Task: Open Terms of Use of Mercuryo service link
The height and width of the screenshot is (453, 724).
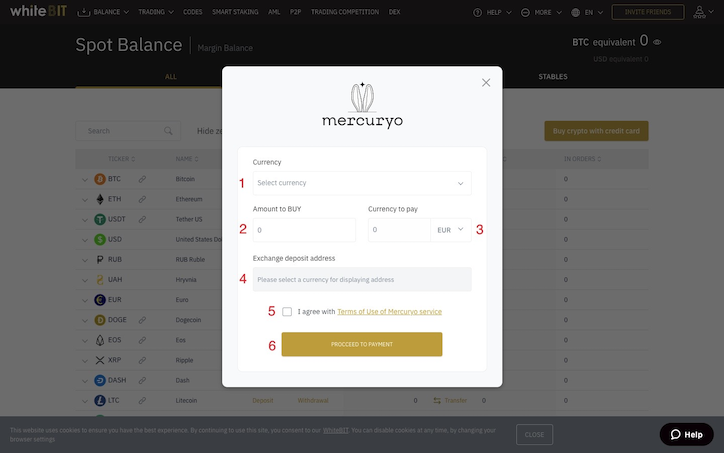Action: [389, 312]
